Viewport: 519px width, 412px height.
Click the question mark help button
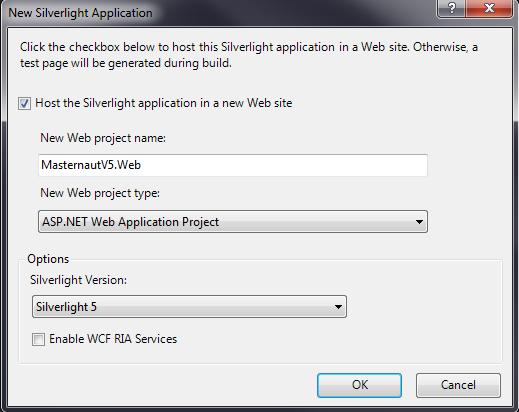tap(451, 8)
